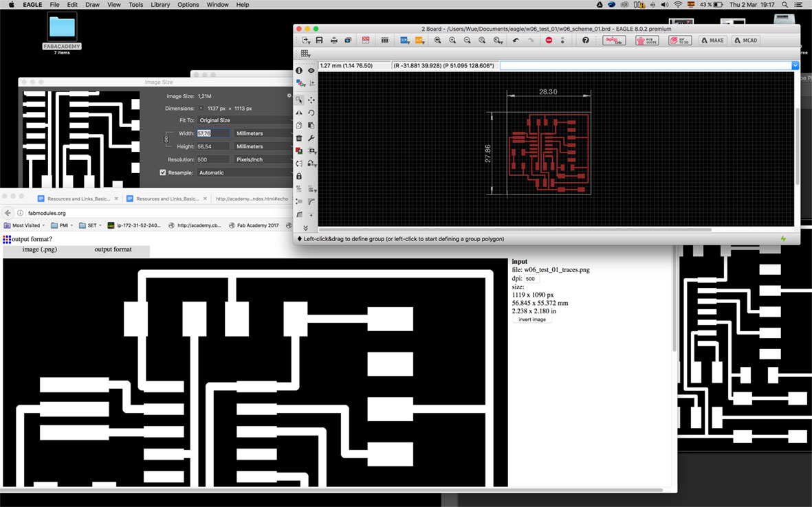Screen dimensions: 812x507
Task: Uncheck the Resample checkbox
Action: pyautogui.click(x=163, y=172)
